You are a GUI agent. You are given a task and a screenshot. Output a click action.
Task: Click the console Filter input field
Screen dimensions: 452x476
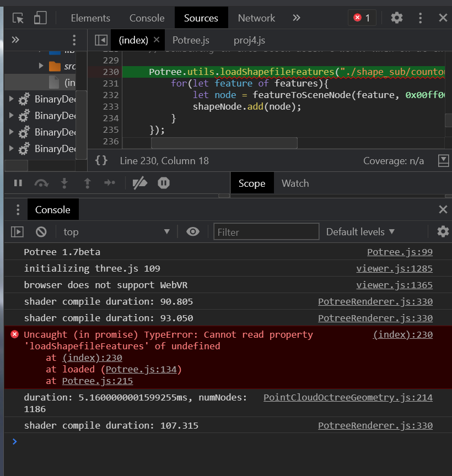click(x=266, y=231)
